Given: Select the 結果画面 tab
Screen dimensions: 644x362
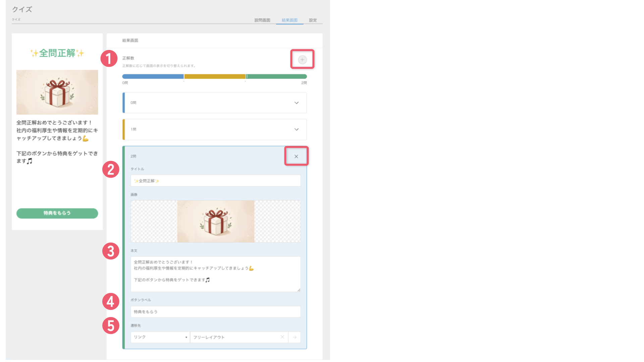Looking at the screenshot, I should click(289, 20).
